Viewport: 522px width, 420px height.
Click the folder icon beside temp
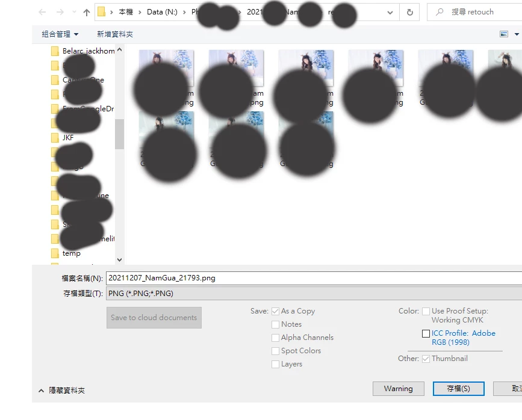point(55,253)
